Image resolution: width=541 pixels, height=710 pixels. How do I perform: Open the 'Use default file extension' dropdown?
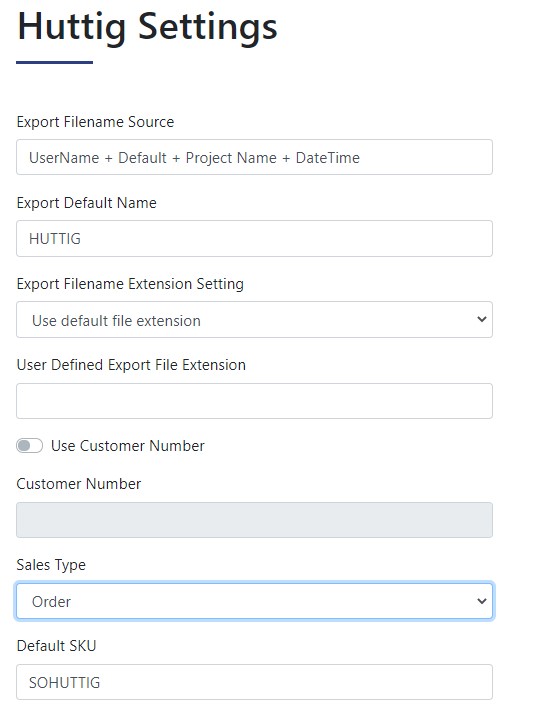click(x=254, y=320)
